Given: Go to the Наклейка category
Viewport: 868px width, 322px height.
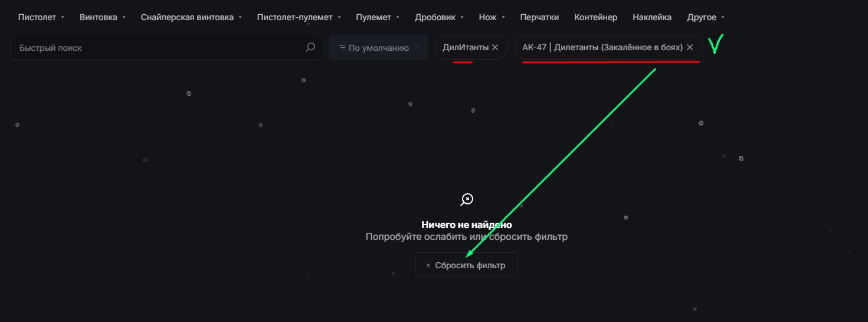Looking at the screenshot, I should tap(651, 17).
